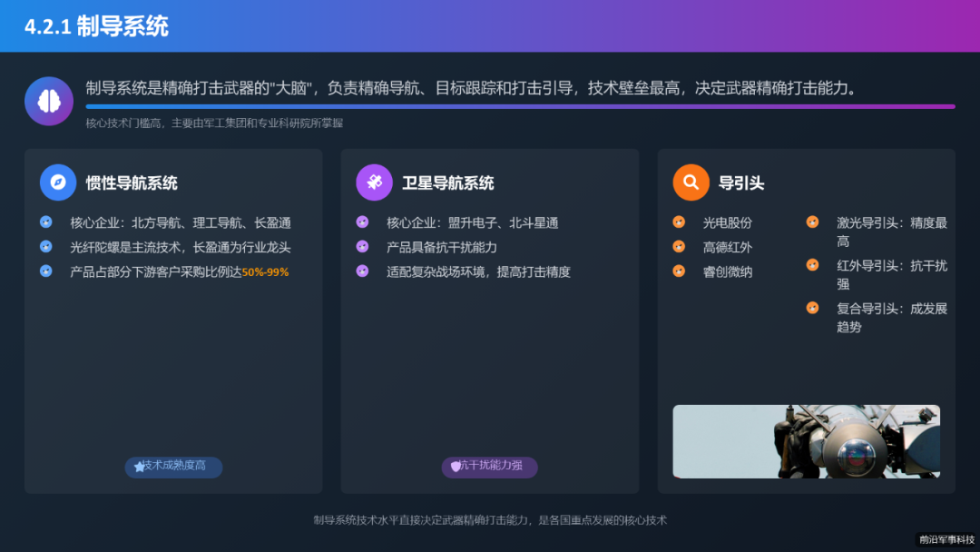Image resolution: width=980 pixels, height=552 pixels.
Task: Select the compass icon beside 惯性导航系统
Action: tap(57, 182)
